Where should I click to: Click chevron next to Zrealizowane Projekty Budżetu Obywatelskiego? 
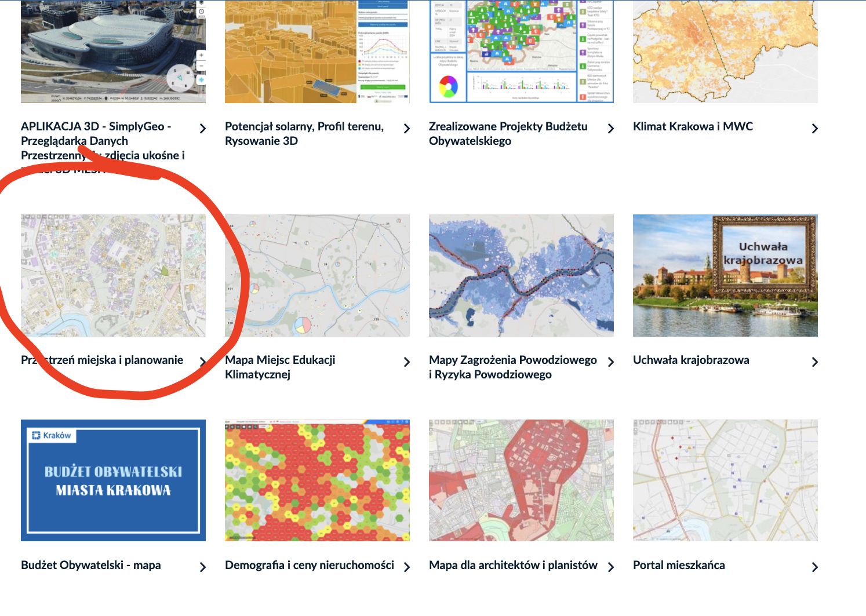point(610,129)
